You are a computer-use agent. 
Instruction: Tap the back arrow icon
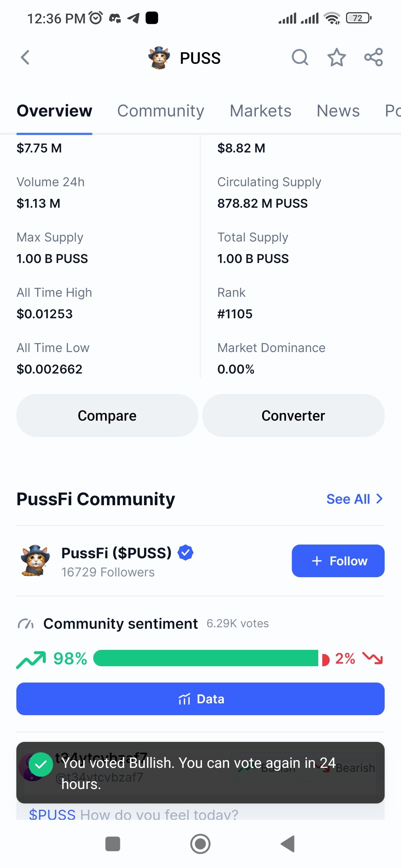25,57
